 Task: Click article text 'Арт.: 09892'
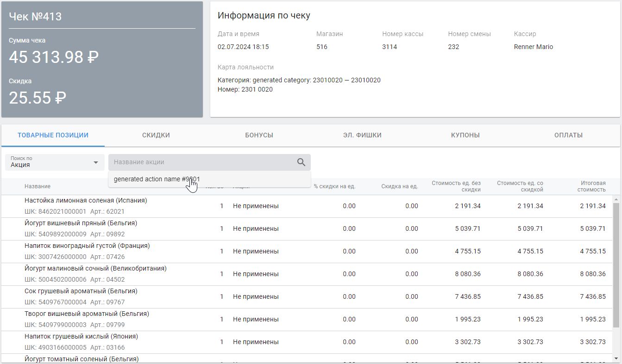[107, 234]
